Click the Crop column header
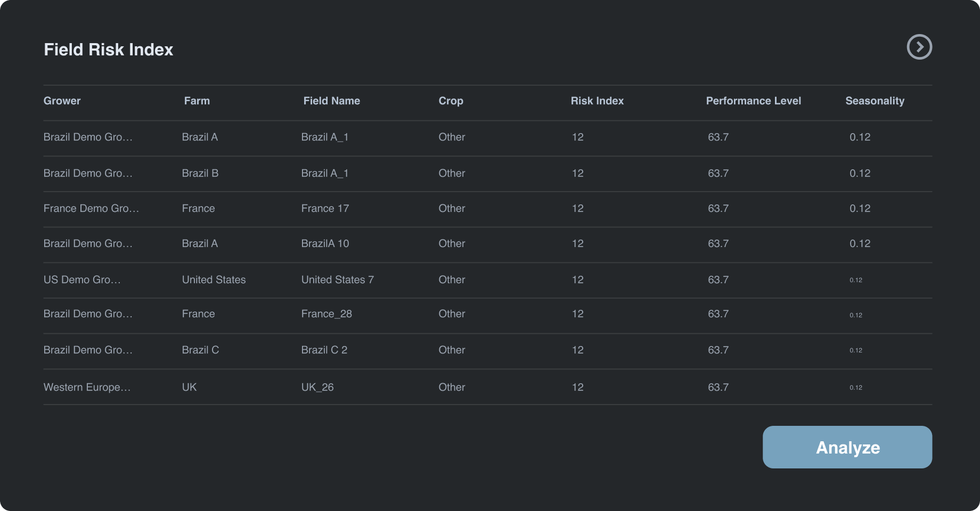The width and height of the screenshot is (980, 511). coord(451,101)
